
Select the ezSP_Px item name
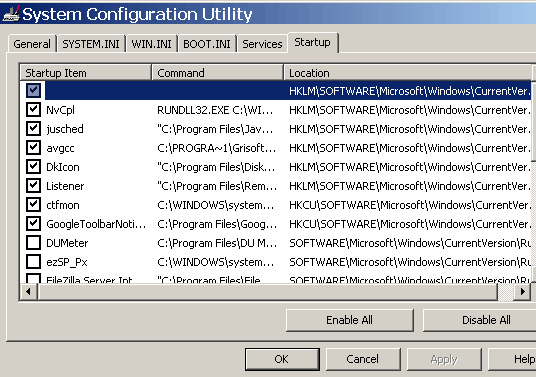click(67, 262)
